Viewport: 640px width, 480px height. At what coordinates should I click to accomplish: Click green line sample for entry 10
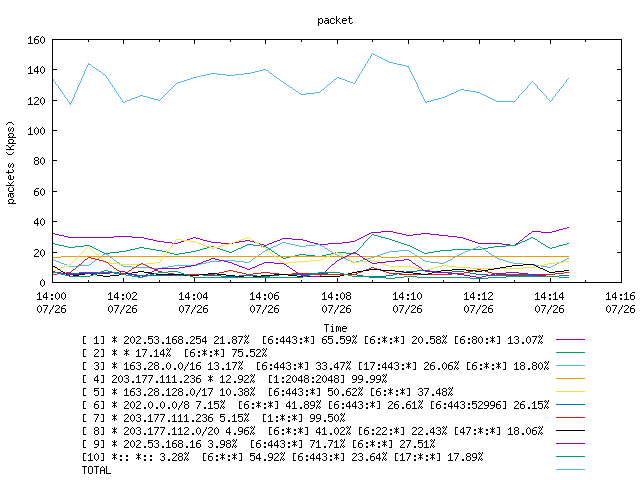tap(570, 457)
